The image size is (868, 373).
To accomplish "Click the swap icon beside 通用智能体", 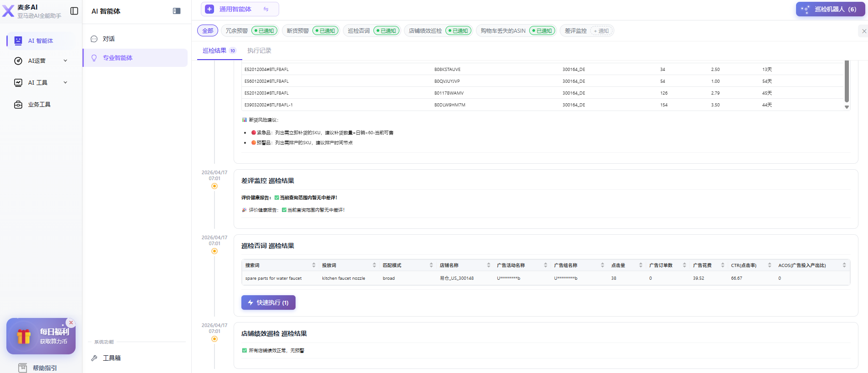I will 266,9.
